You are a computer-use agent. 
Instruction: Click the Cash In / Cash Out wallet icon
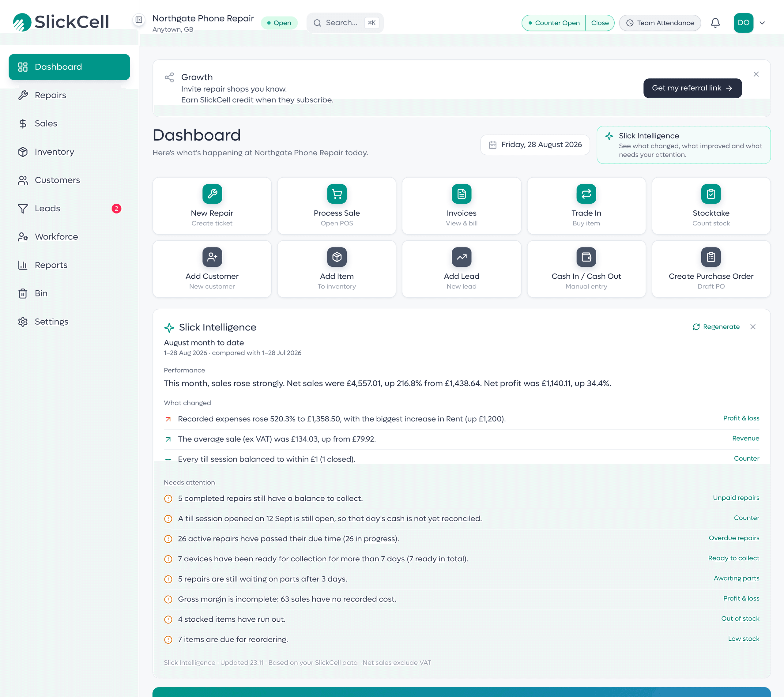point(586,257)
